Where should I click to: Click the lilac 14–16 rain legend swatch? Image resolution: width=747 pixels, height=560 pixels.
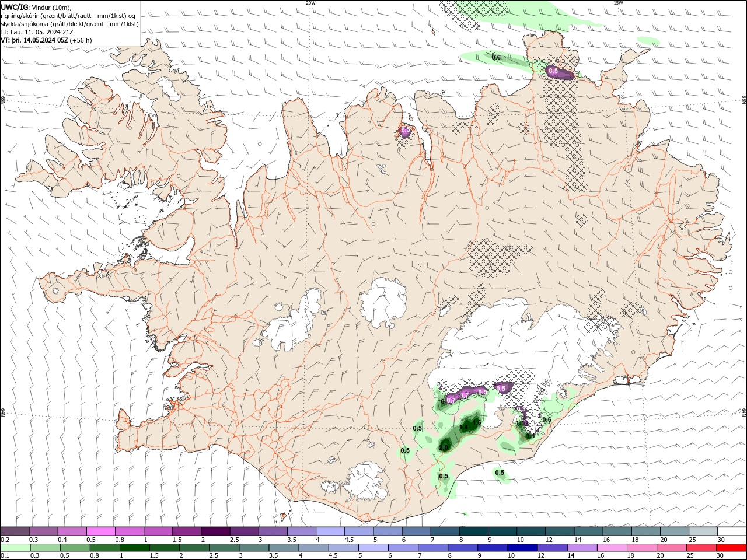click(x=582, y=548)
